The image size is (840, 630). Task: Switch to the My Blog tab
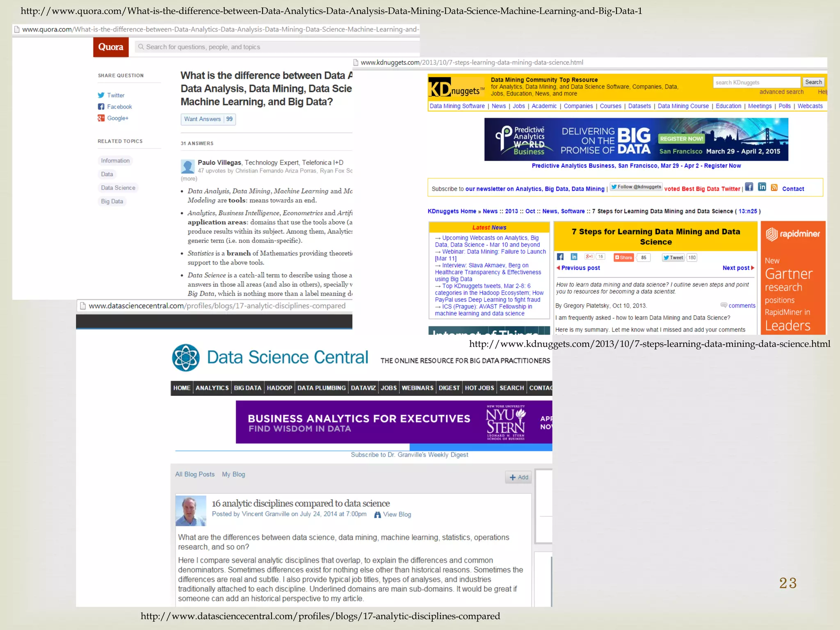click(x=233, y=475)
